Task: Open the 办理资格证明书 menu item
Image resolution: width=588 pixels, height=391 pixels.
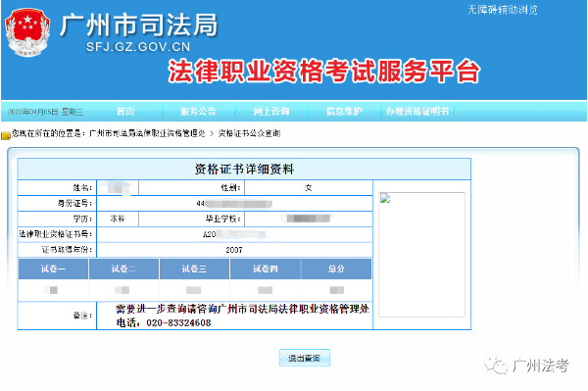Action: [x=417, y=112]
